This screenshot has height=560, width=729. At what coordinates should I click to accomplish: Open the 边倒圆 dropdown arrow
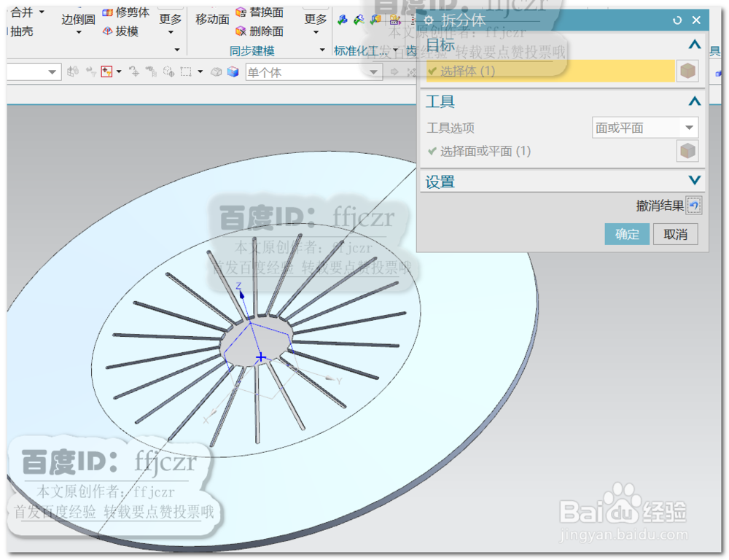[x=79, y=33]
